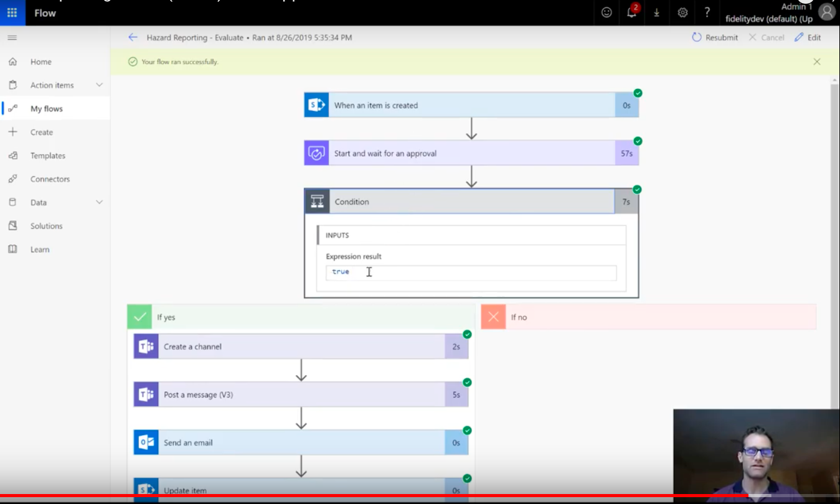Expand the When an item is created step
840x504 pixels.
[471, 105]
